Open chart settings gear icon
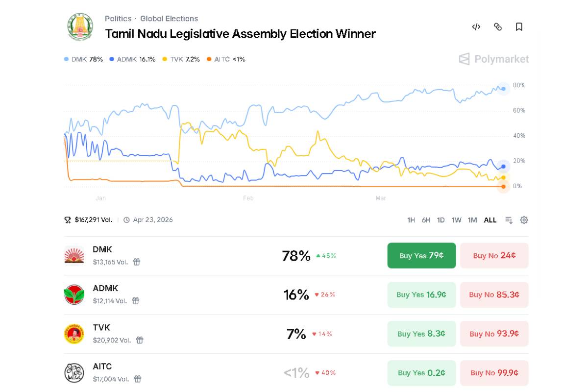 point(524,220)
